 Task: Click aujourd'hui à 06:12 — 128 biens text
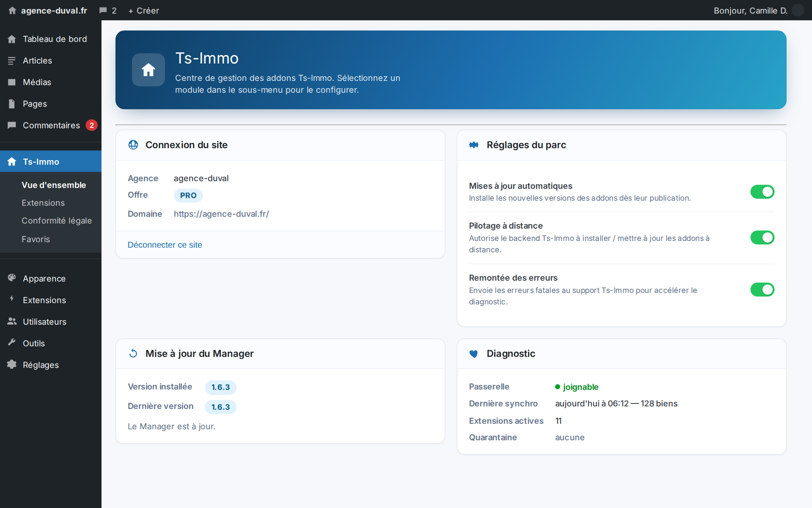click(616, 403)
